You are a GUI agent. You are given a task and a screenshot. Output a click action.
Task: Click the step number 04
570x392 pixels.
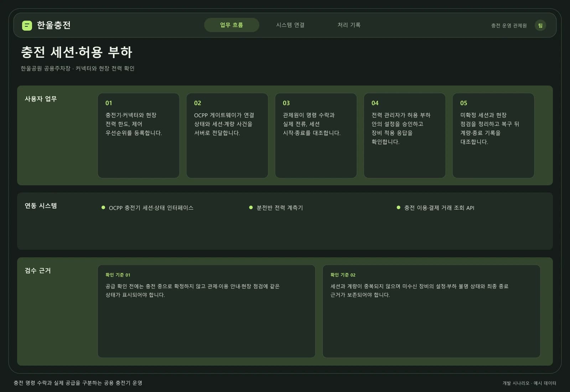coord(375,103)
